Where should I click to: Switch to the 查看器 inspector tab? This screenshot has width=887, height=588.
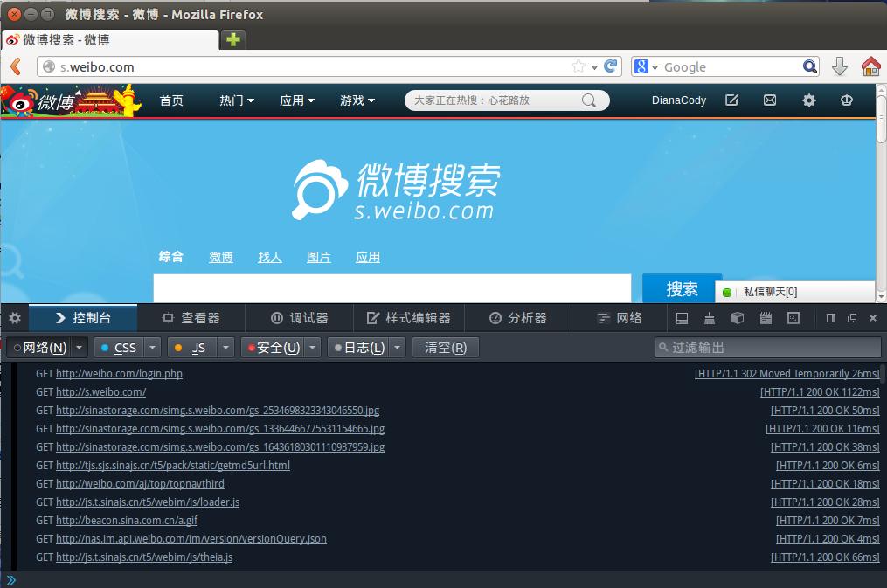(191, 318)
